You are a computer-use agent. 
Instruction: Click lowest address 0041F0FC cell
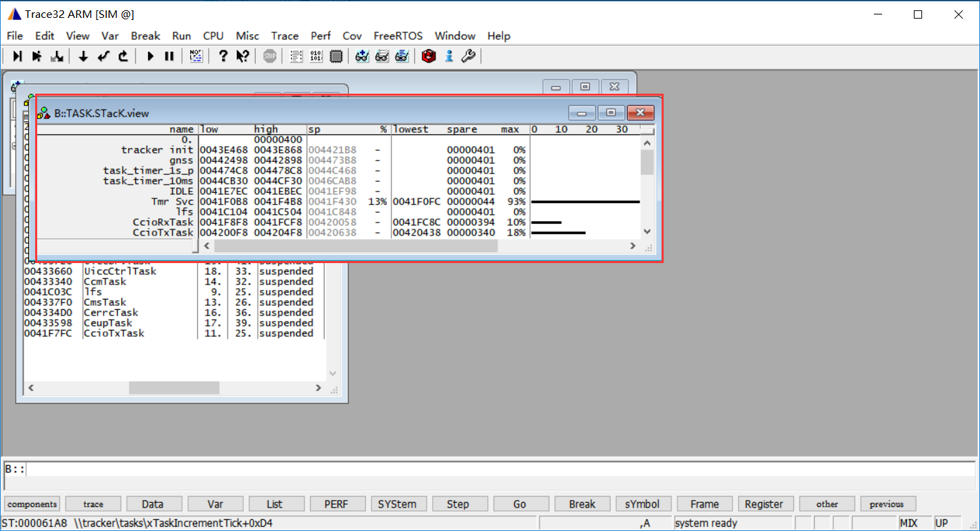coord(417,202)
